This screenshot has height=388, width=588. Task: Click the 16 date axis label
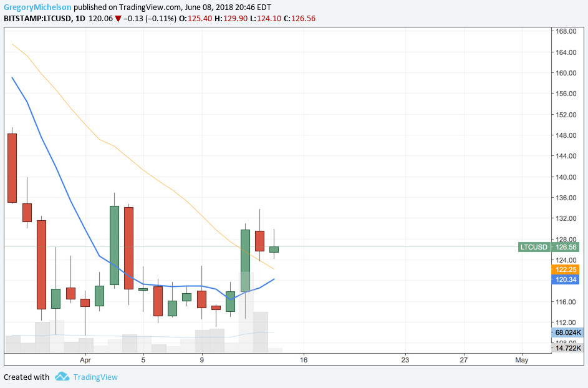(304, 360)
